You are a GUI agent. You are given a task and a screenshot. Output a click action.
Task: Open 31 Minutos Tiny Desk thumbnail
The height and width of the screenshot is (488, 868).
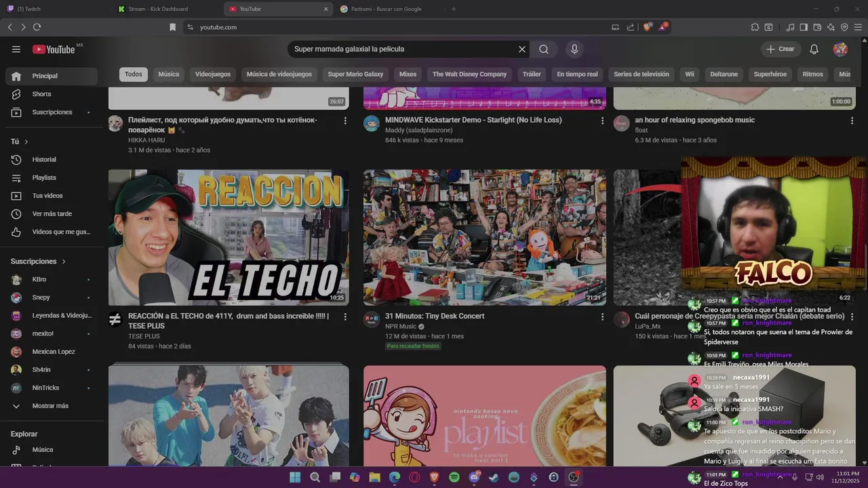(485, 237)
